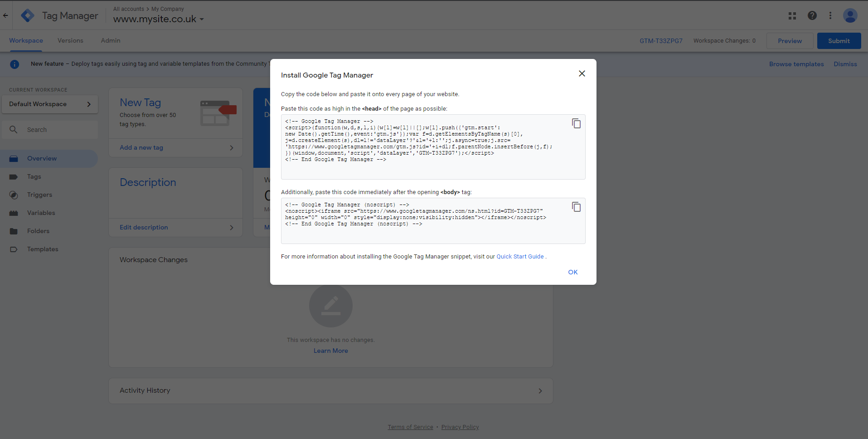868x439 pixels.
Task: Click the chevron beside Edit description
Action: pyautogui.click(x=232, y=228)
